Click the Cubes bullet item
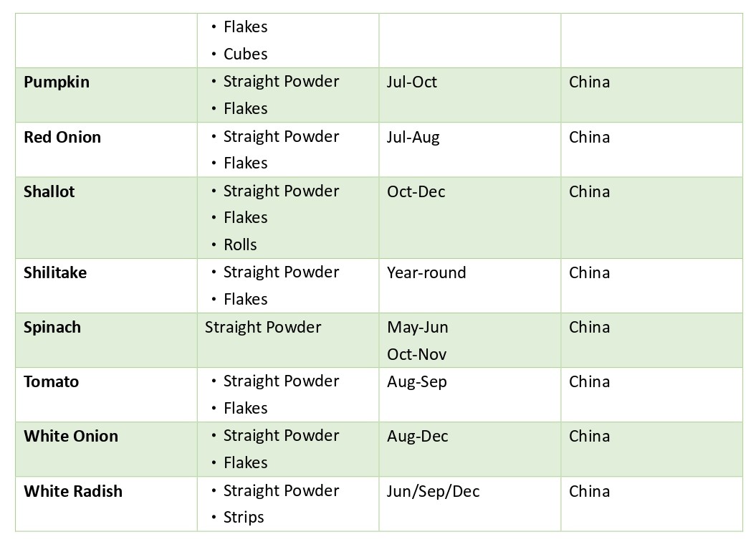756x542 pixels. (x=245, y=54)
